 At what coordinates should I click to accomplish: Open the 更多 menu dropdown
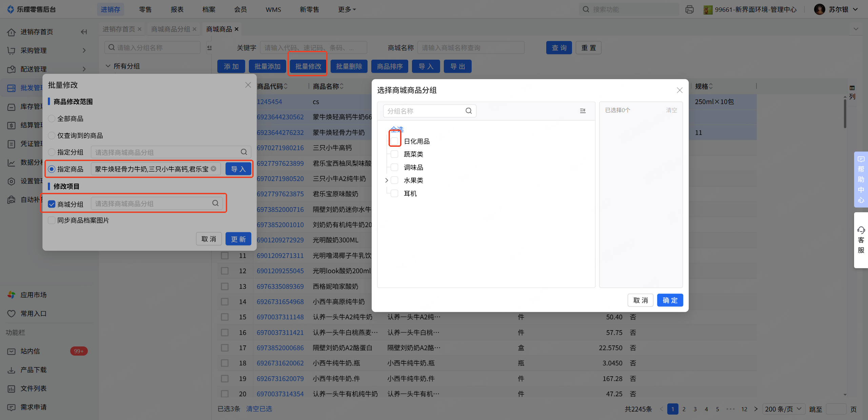coord(347,9)
